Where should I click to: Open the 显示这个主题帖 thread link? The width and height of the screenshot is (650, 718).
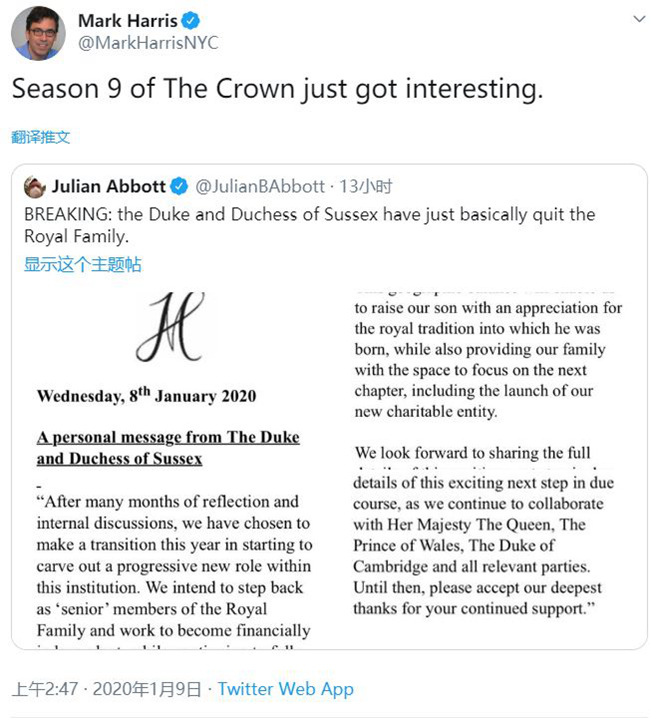tap(82, 264)
